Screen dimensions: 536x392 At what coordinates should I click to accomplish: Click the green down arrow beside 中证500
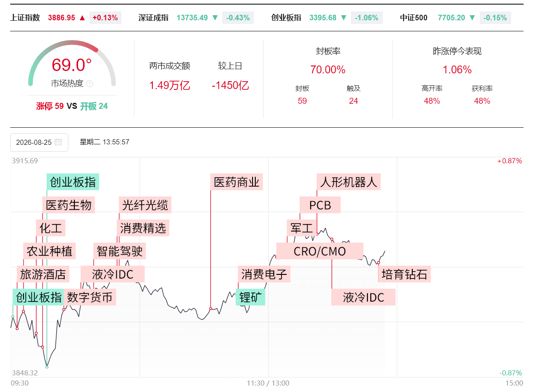pyautogui.click(x=472, y=18)
